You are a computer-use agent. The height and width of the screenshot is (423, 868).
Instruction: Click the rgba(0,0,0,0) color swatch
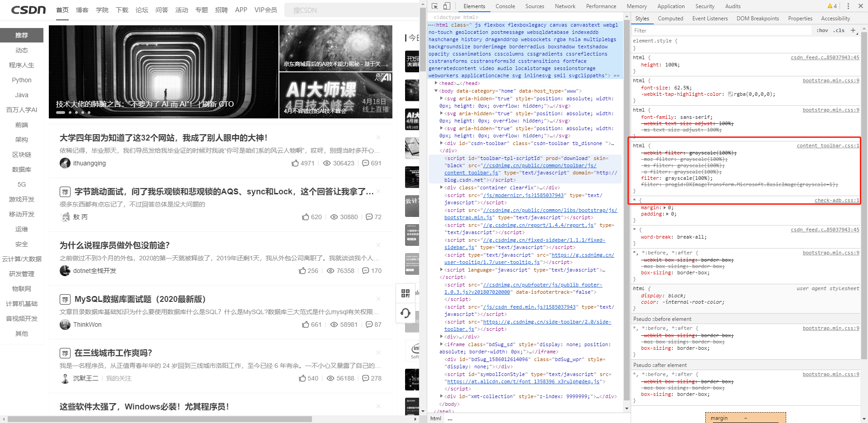pos(730,94)
